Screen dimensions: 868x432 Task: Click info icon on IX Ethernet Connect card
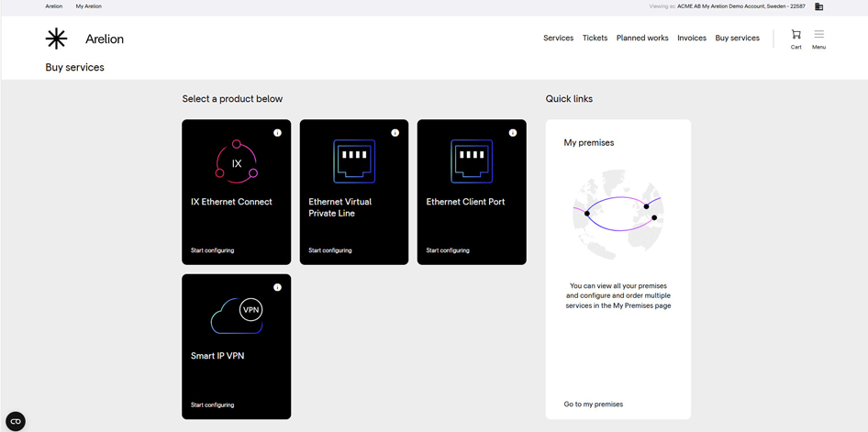277,133
